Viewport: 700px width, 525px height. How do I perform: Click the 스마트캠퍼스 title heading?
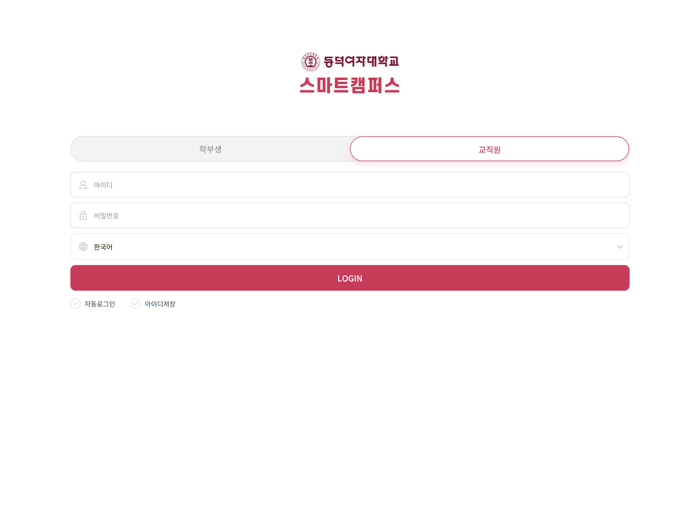[x=350, y=85]
